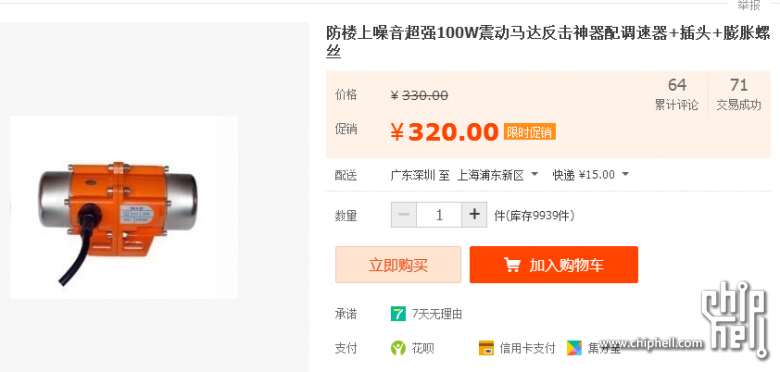
Task: Click the quantity input field
Action: click(439, 215)
